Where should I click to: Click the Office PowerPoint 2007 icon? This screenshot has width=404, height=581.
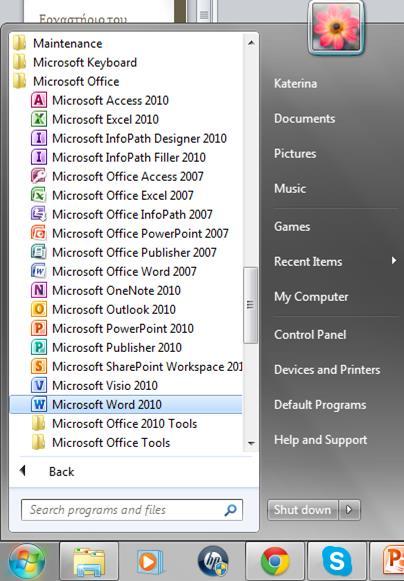click(x=39, y=233)
